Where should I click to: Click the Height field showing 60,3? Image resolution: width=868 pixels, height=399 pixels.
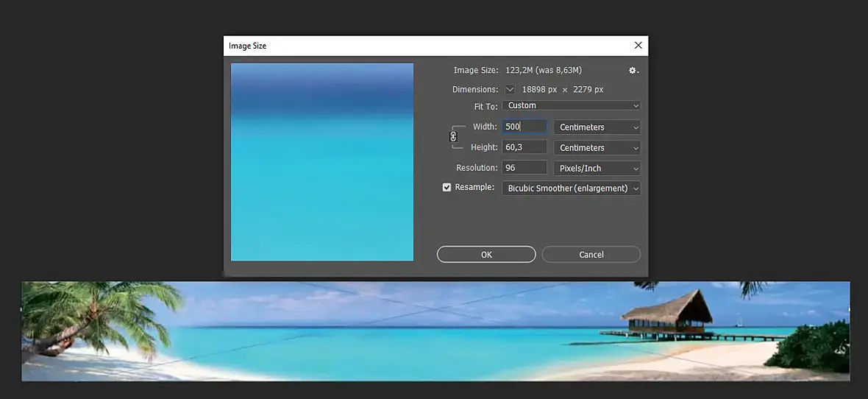coord(524,147)
